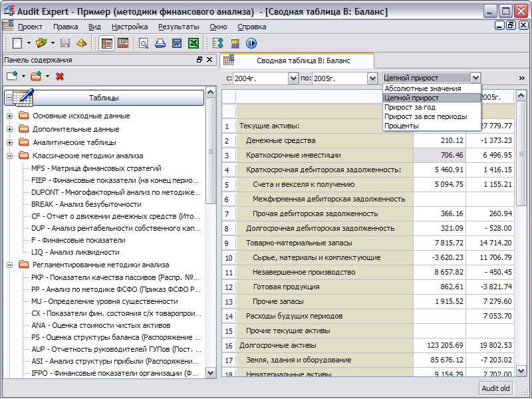The image size is (532, 399).
Task: Open the Окно menu
Action: point(218,27)
